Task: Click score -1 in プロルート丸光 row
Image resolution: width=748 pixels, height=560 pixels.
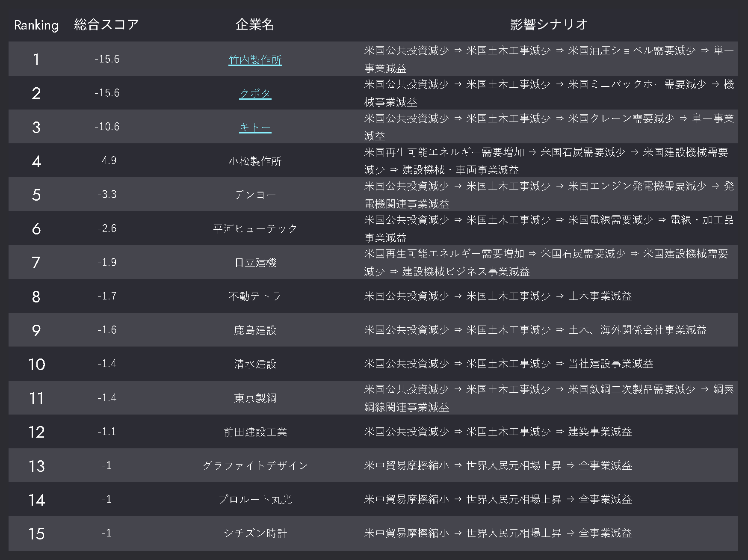Action: coord(107,499)
